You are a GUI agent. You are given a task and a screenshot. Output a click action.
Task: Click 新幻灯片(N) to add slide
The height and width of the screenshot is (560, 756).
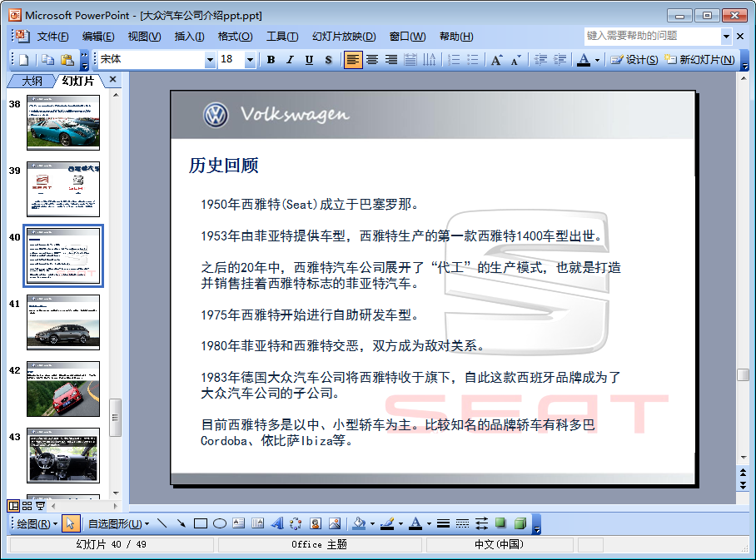(699, 60)
